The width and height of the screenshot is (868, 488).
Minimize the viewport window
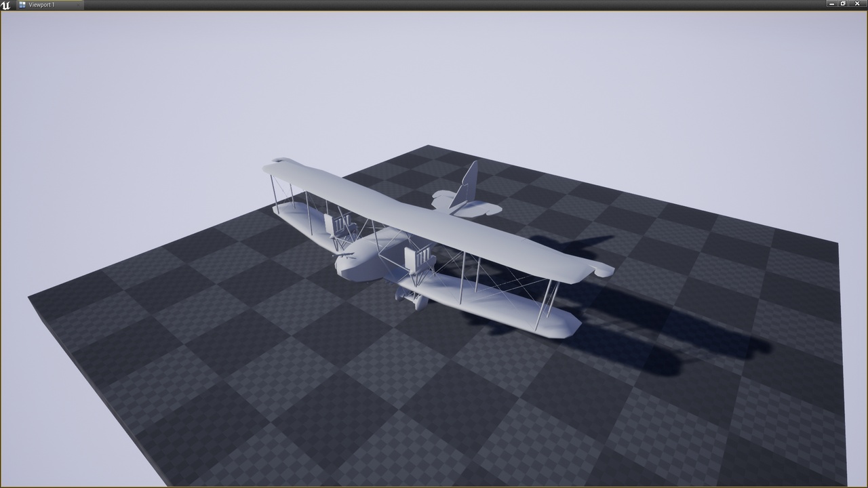(832, 3)
